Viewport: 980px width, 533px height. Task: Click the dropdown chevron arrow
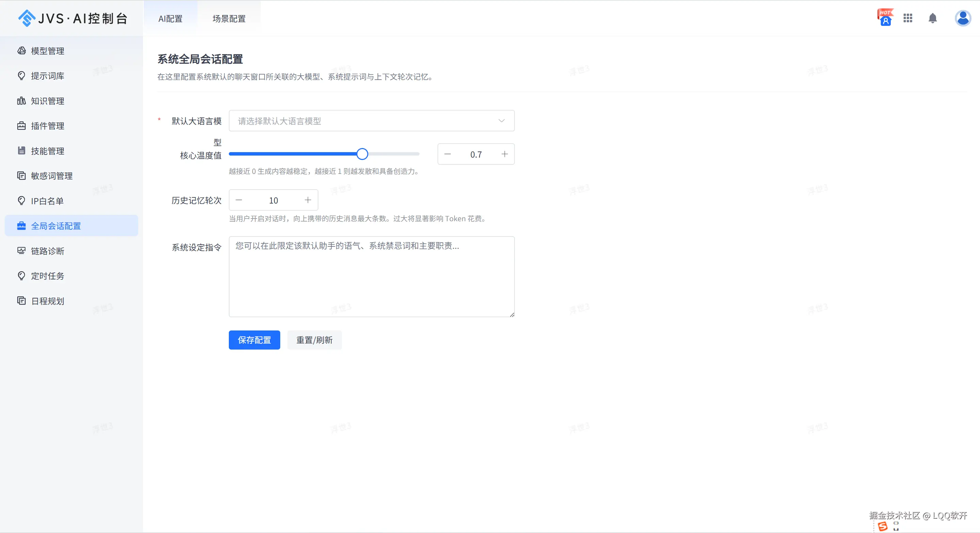click(502, 121)
